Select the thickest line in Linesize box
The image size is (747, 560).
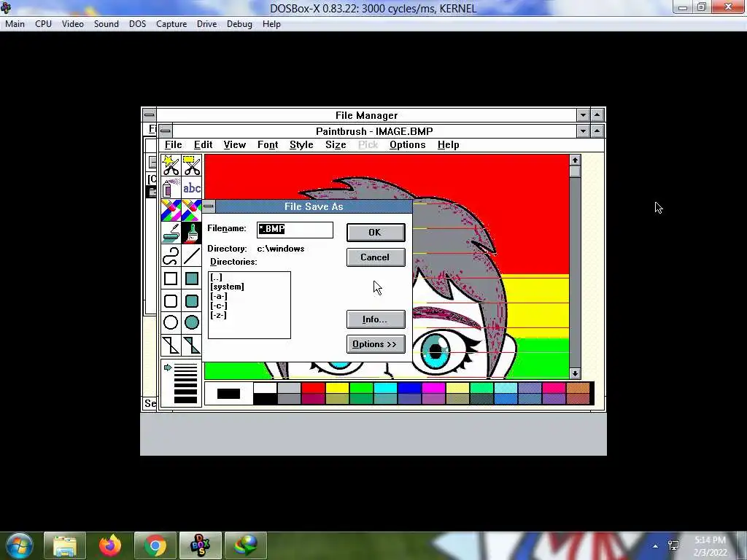[x=185, y=400]
